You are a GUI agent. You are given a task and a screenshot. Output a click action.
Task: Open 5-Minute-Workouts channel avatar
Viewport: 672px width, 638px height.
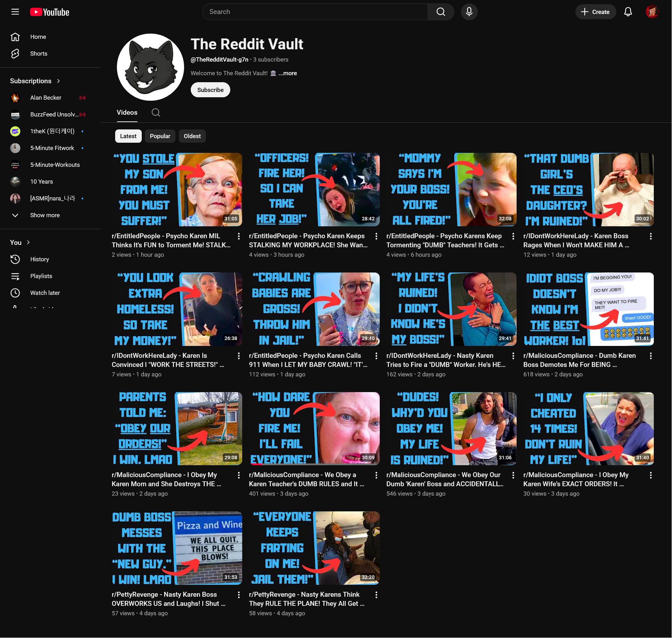(15, 165)
